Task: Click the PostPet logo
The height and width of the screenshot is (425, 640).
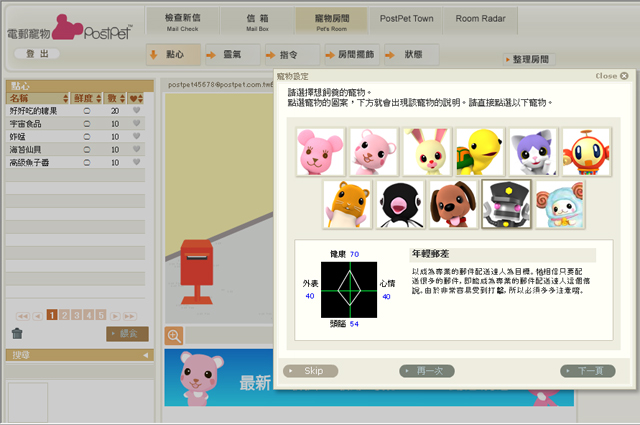Action: tap(69, 29)
